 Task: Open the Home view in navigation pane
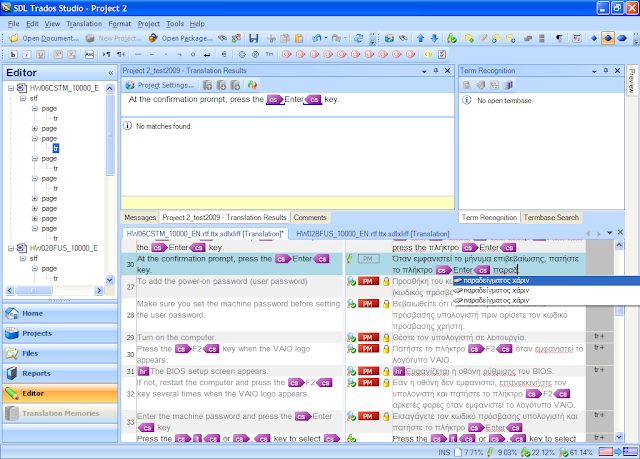point(60,313)
